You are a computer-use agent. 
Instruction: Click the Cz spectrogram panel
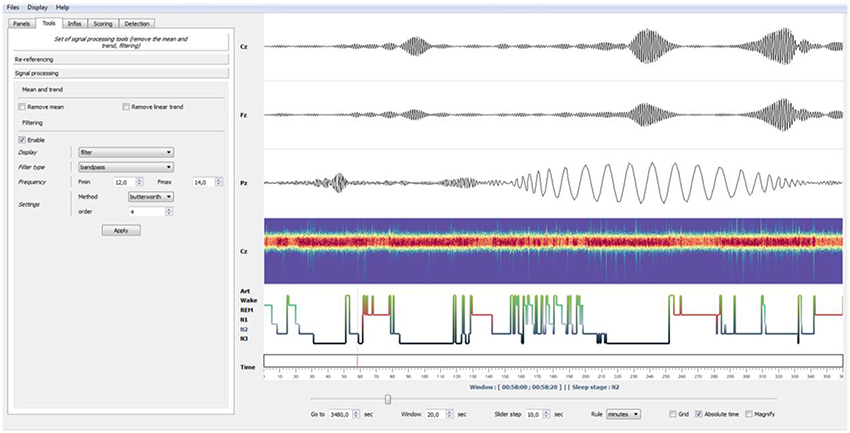click(x=553, y=251)
